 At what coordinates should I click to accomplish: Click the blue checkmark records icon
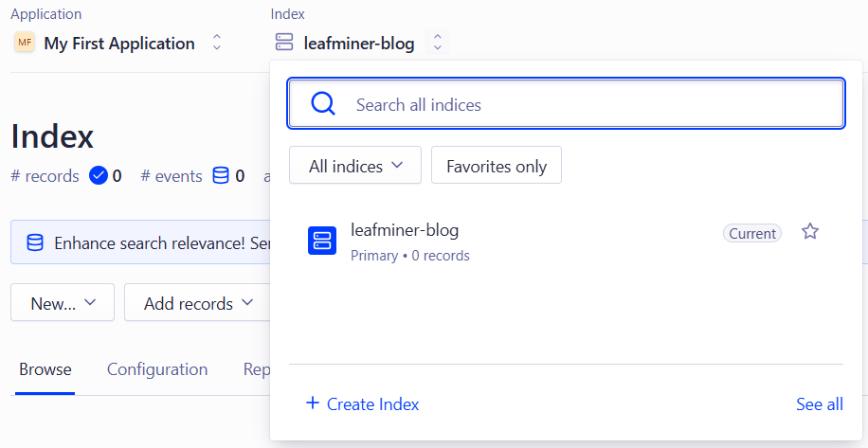pyautogui.click(x=98, y=175)
